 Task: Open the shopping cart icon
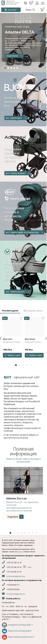pyautogui.click(x=42, y=10)
